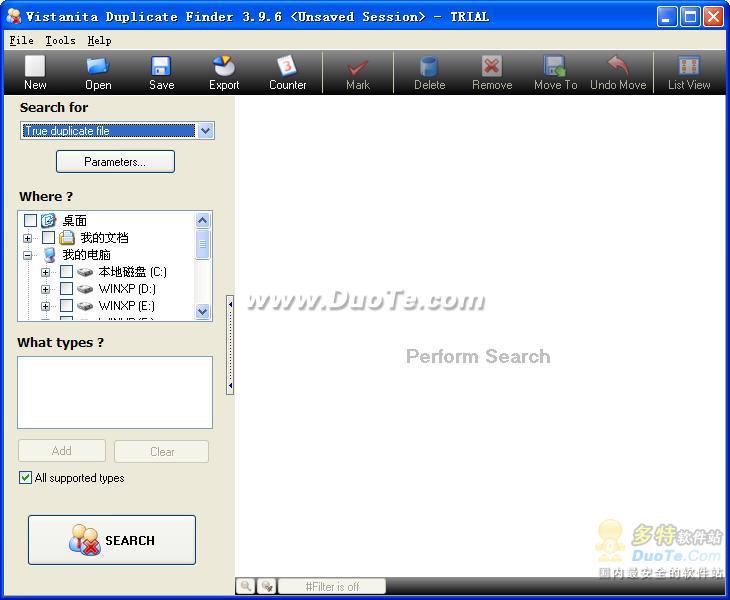Click the drive icon for WINXP (E:)
Screen dimensions: 730x600
85,306
